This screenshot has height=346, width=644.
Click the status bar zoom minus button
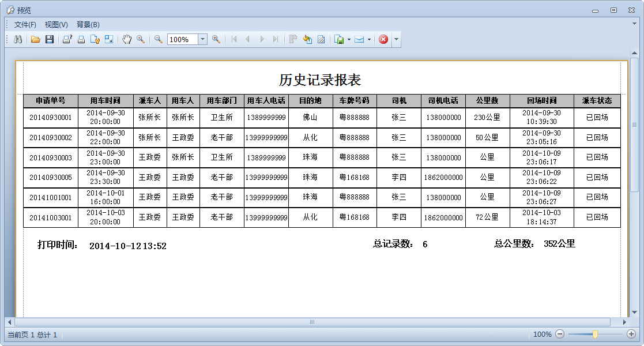(x=560, y=334)
